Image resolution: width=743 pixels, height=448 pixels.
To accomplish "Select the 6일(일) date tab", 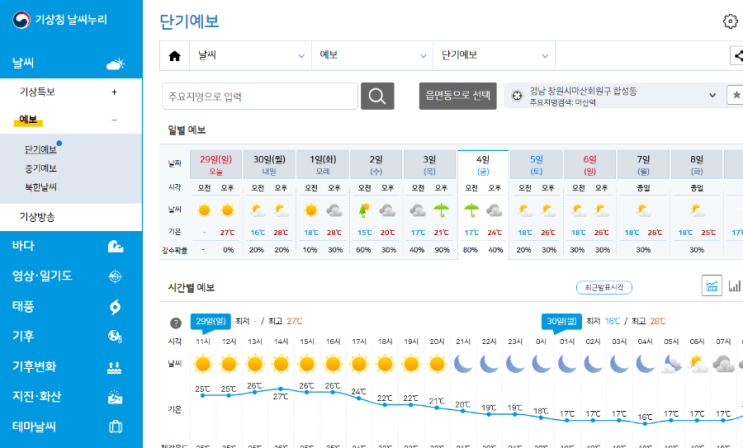I will point(590,165).
